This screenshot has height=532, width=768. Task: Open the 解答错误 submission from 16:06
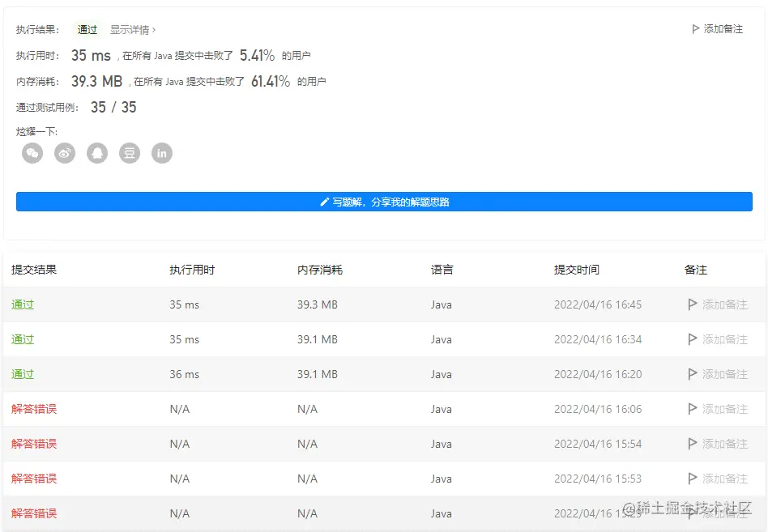(x=34, y=409)
